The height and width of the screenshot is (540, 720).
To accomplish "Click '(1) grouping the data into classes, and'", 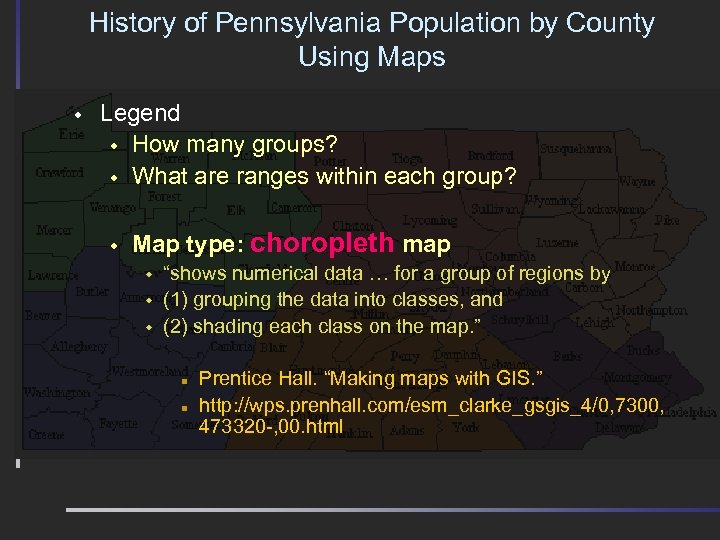I will click(333, 300).
